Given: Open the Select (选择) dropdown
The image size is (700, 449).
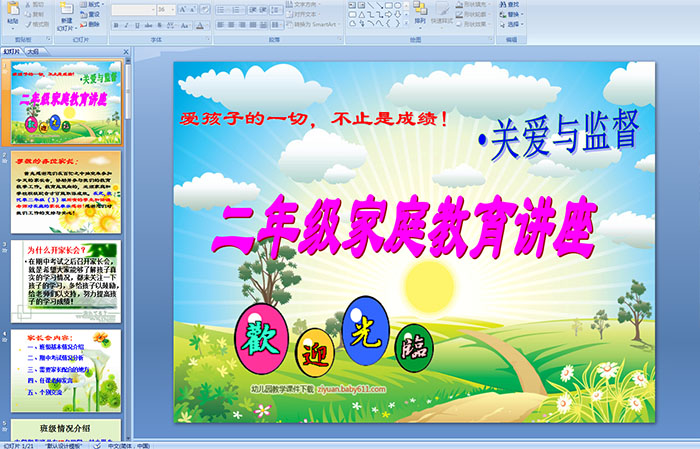Looking at the screenshot, I should (511, 24).
